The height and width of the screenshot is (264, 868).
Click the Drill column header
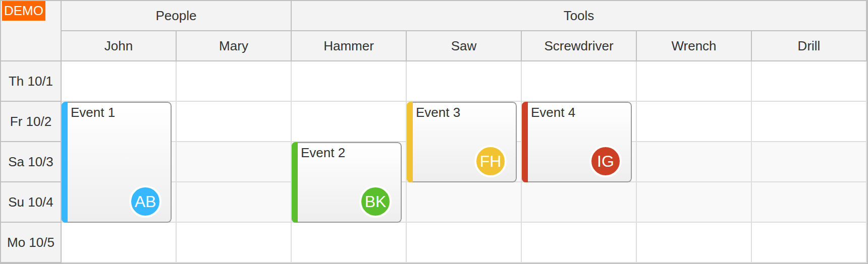pos(809,46)
